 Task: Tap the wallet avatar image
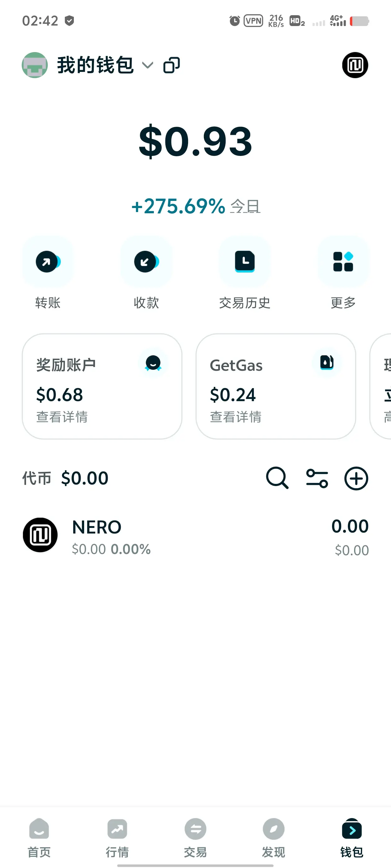pos(35,65)
